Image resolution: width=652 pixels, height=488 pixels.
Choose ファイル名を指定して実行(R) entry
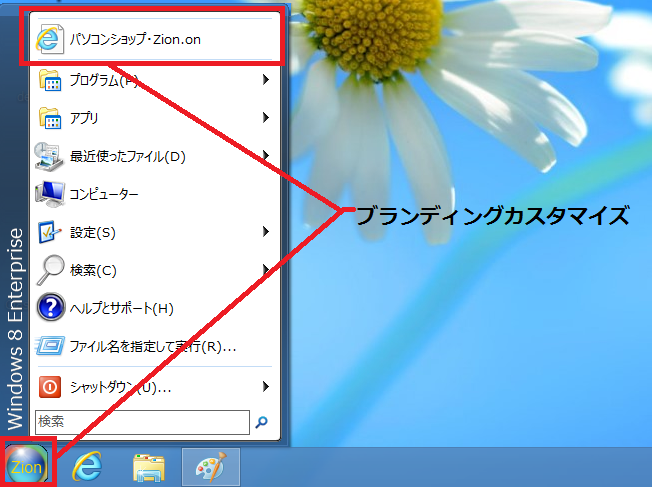(x=152, y=346)
